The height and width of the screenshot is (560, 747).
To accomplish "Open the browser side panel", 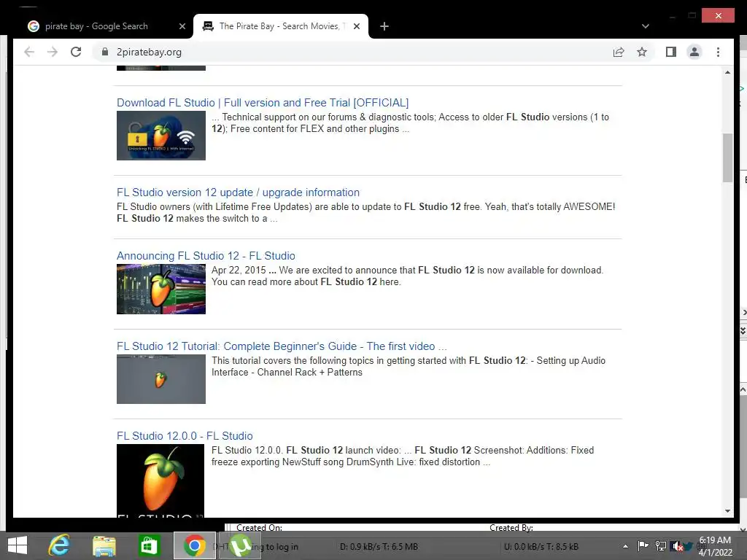I will coord(671,52).
